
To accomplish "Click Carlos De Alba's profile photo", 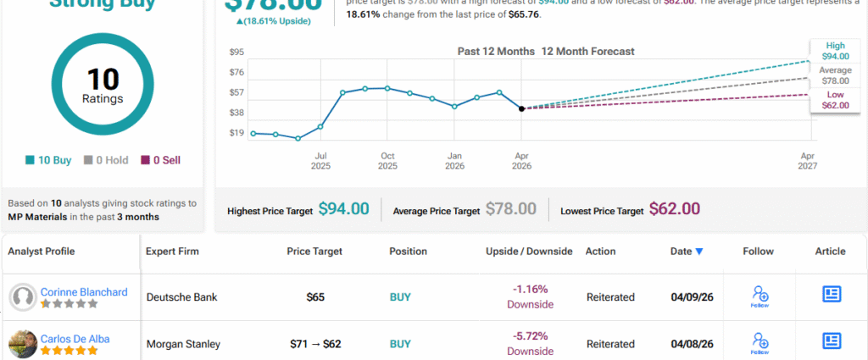I will tap(22, 344).
